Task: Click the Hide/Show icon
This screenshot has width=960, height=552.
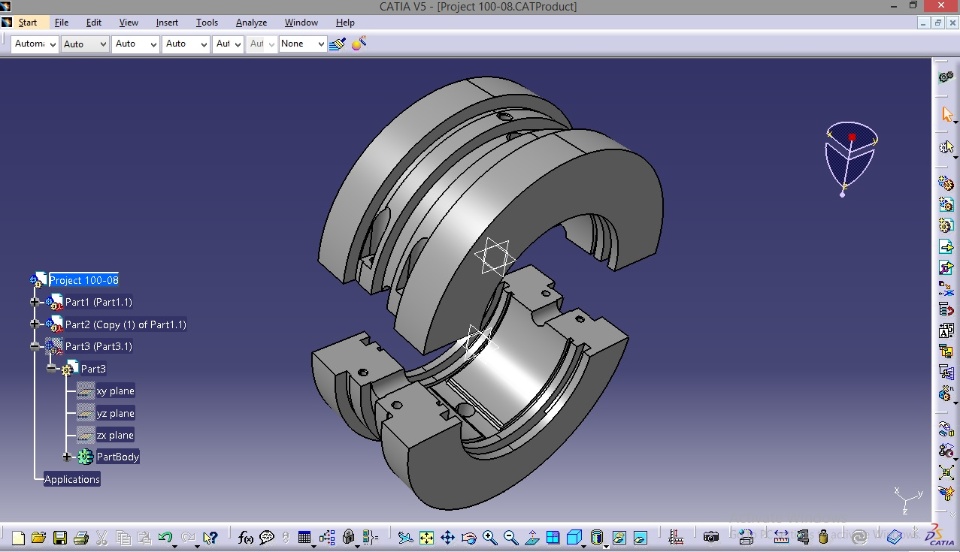Action: pyautogui.click(x=619, y=538)
